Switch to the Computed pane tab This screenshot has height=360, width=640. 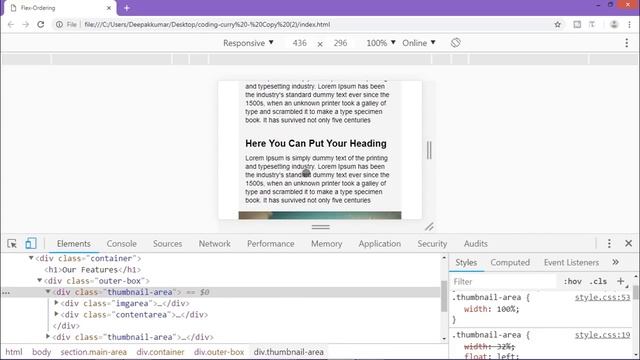tap(510, 262)
